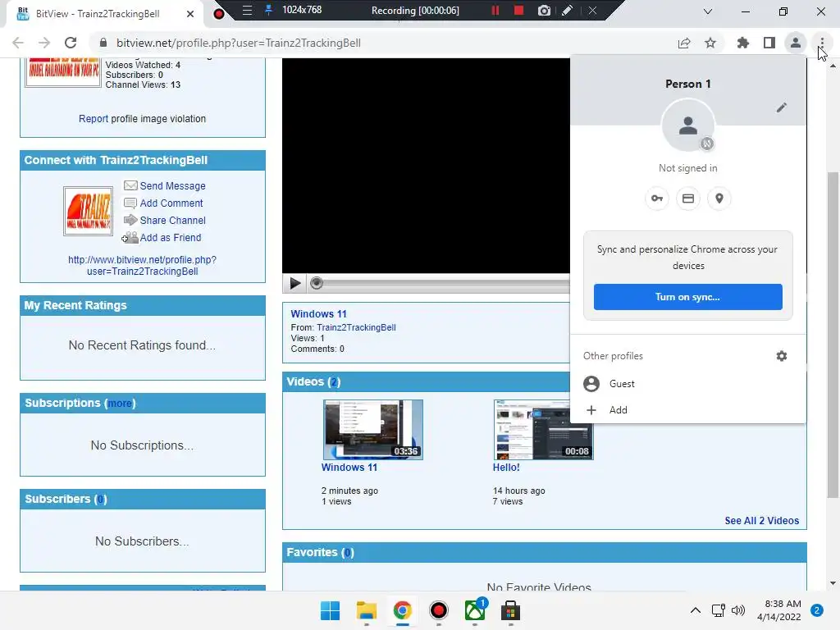840x630 pixels.
Task: Click the browser back arrow
Action: (x=18, y=43)
